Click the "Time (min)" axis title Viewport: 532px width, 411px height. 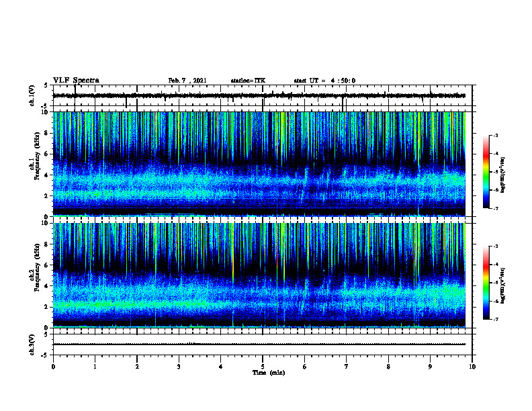(269, 373)
